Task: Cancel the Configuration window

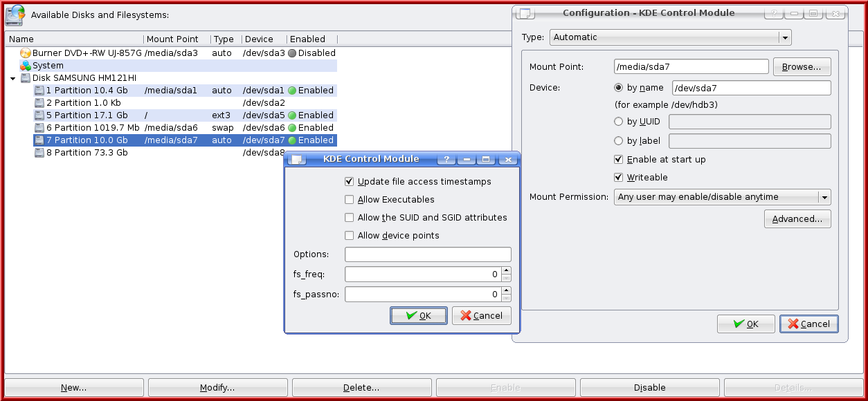Action: coord(809,324)
